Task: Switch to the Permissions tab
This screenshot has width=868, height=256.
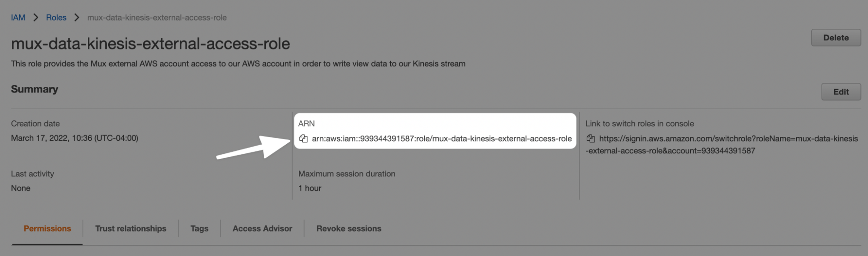Action: point(47,228)
